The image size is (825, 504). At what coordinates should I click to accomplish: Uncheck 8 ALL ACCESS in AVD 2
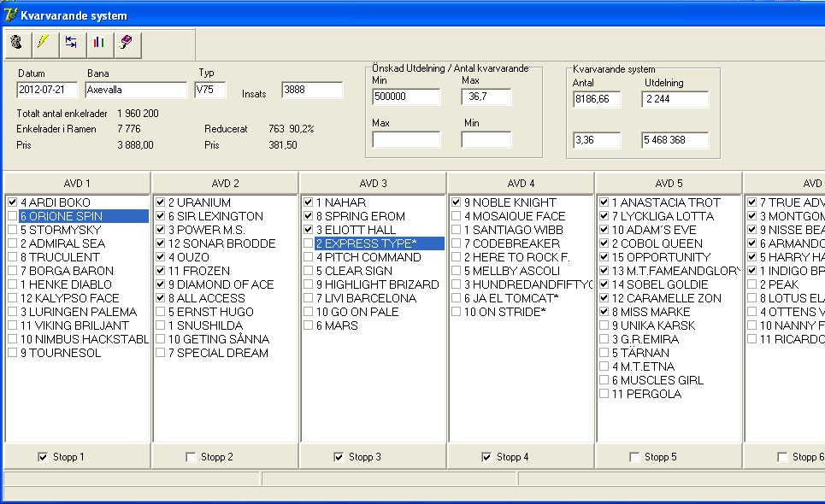(x=161, y=297)
